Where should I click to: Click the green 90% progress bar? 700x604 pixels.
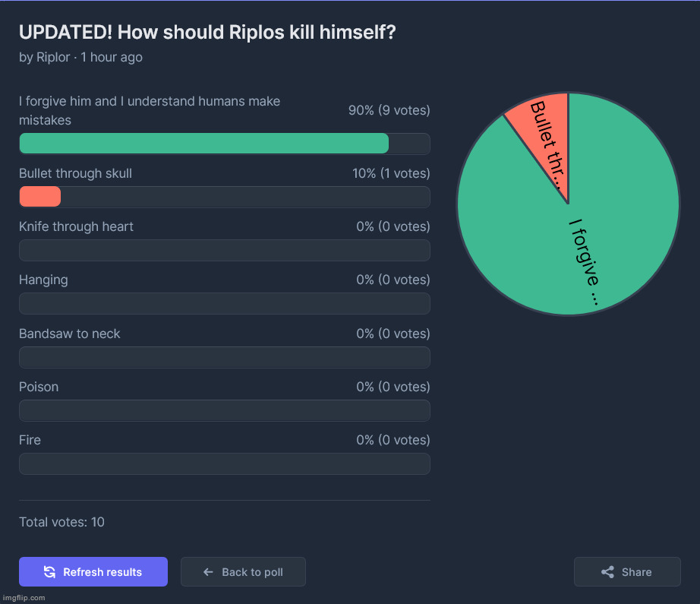[203, 144]
